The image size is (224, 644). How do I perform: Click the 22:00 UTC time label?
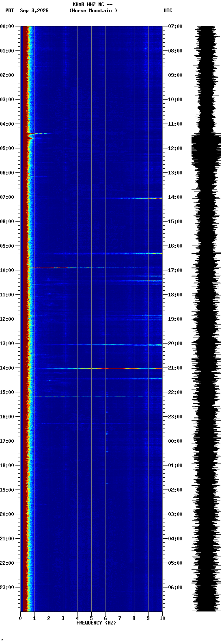pos(175,392)
